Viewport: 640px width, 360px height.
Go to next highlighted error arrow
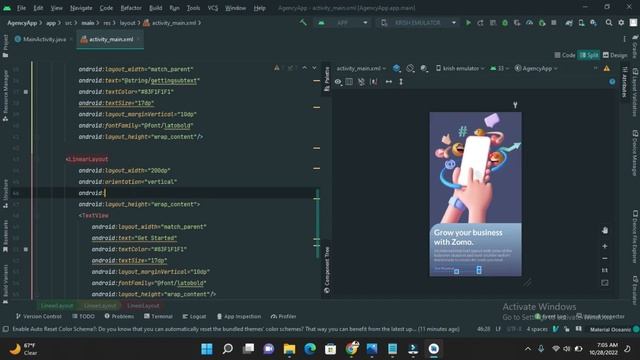click(314, 68)
